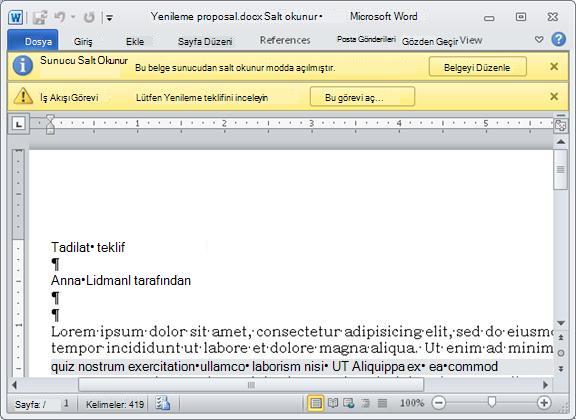The image size is (576, 420).
Task: Click the vertical scrollbar down arrow
Action: 561,323
